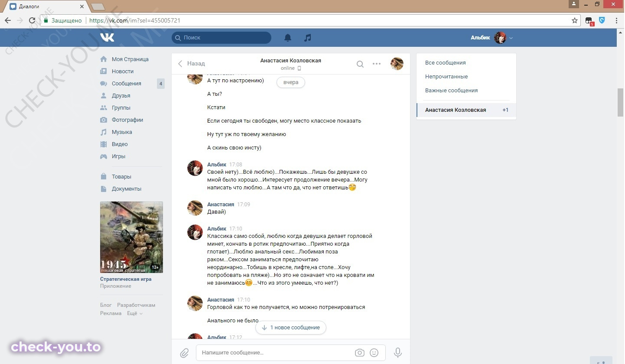Open the 1945 strategy game ad image
The width and height of the screenshot is (625, 364).
(131, 237)
